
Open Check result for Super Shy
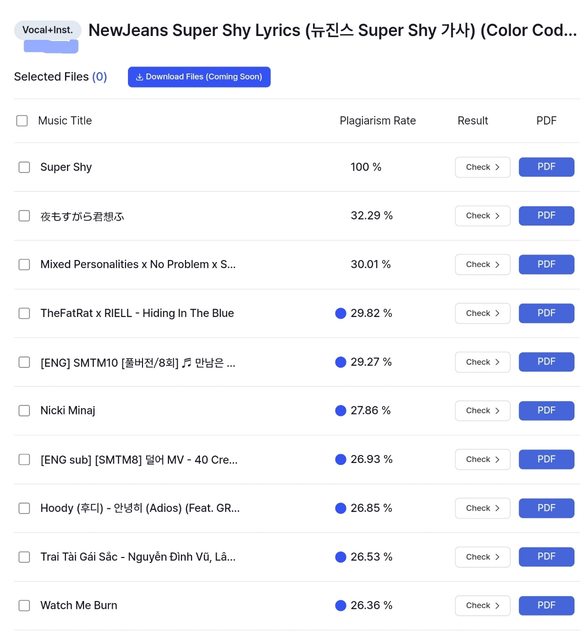point(482,167)
